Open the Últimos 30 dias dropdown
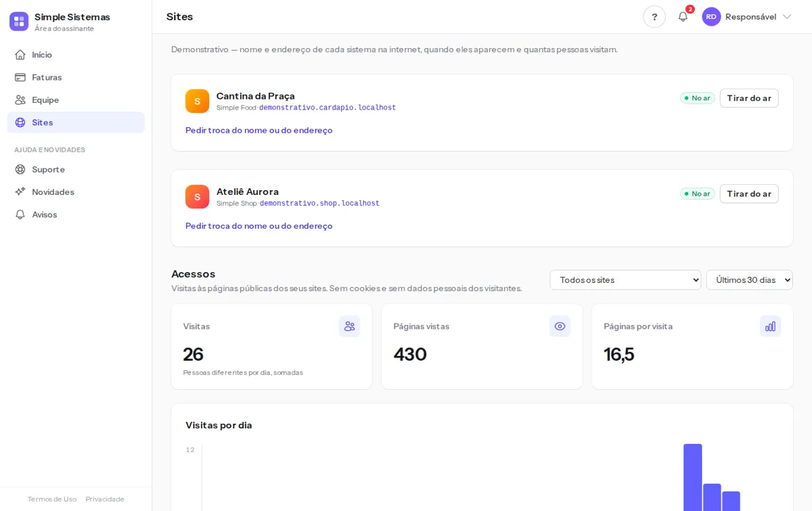Image resolution: width=812 pixels, height=511 pixels. pyautogui.click(x=749, y=280)
